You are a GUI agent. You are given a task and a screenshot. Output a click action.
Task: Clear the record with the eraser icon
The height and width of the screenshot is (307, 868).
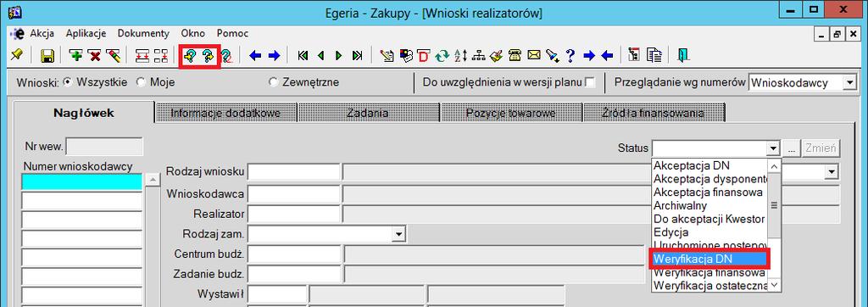tap(113, 55)
